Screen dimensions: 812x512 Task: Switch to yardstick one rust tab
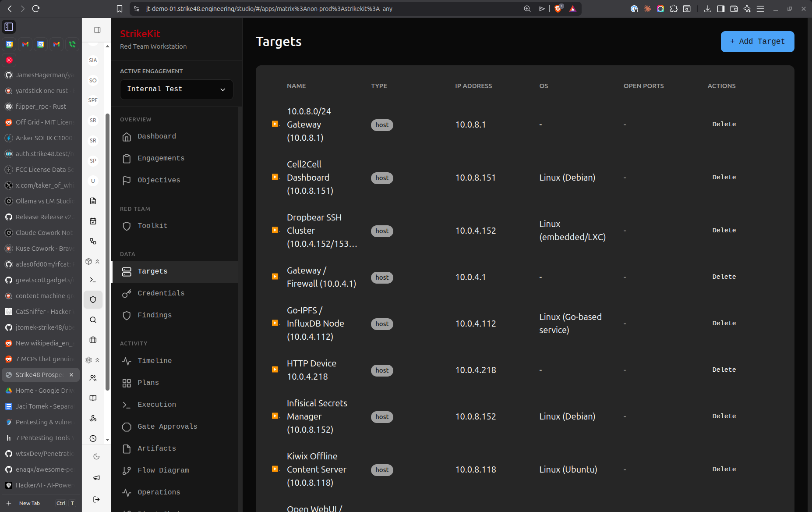[x=41, y=91]
